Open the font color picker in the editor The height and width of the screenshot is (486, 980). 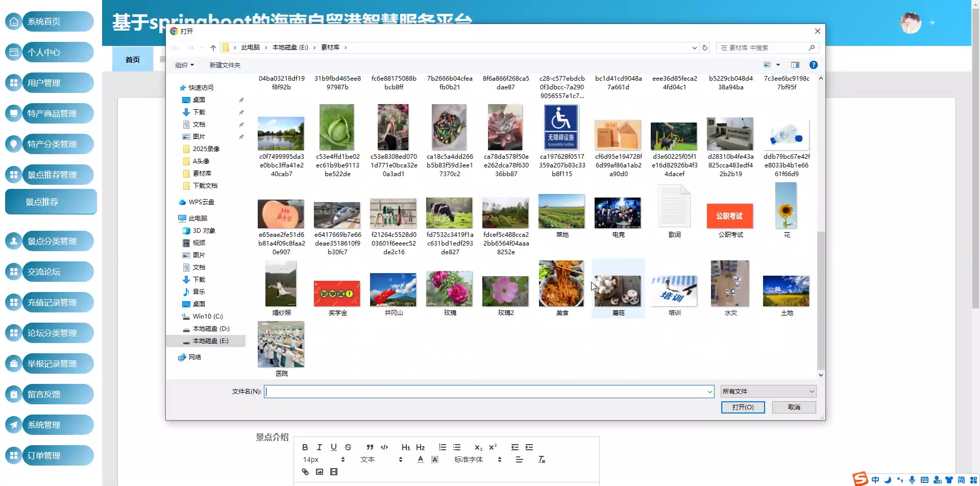(420, 459)
